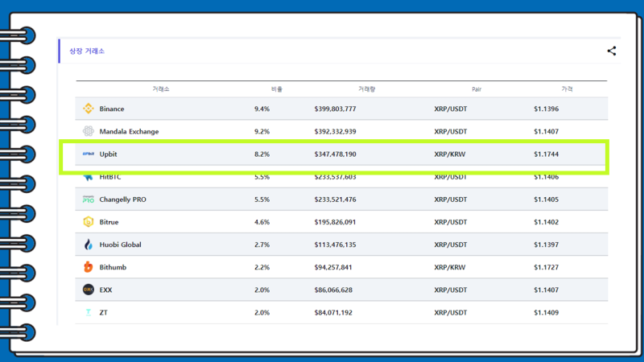Click the 거래량 column header
Viewport: 644px width, 362px height.
367,89
